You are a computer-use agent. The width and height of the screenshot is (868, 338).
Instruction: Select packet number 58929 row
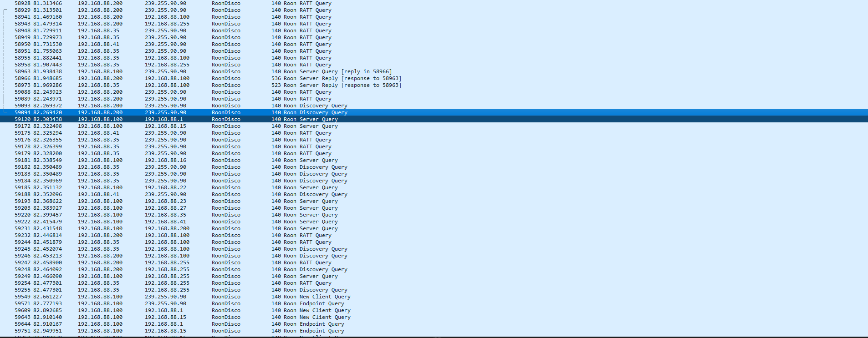434,10
